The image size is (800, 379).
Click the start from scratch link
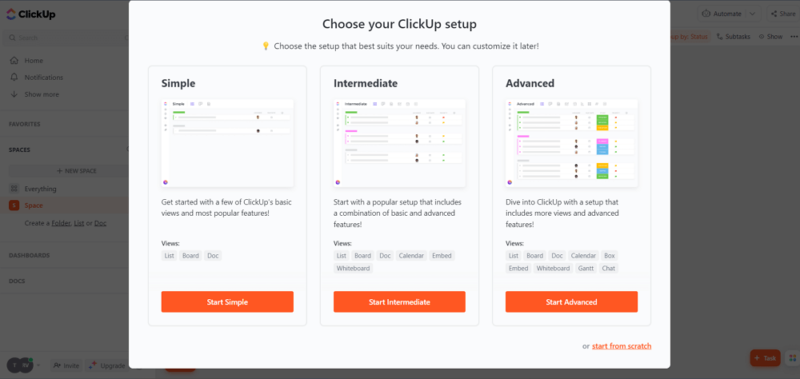[x=621, y=346]
